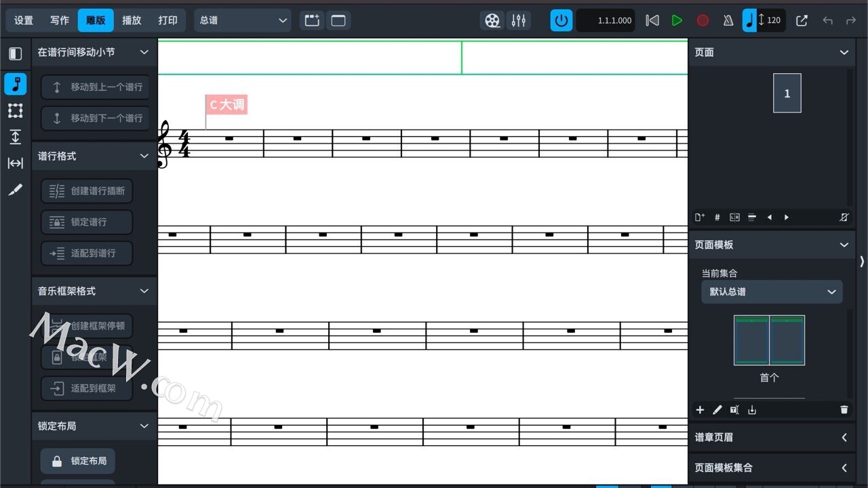868x488 pixels.
Task: Click 适配到框架 button
Action: pyautogui.click(x=87, y=388)
